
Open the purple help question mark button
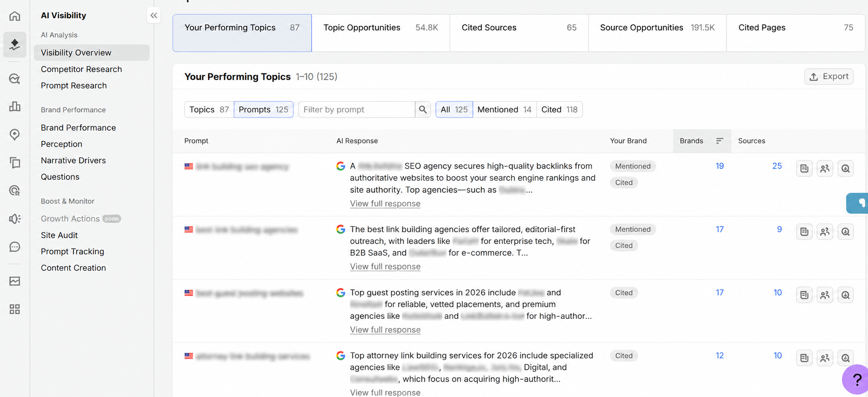pyautogui.click(x=856, y=379)
